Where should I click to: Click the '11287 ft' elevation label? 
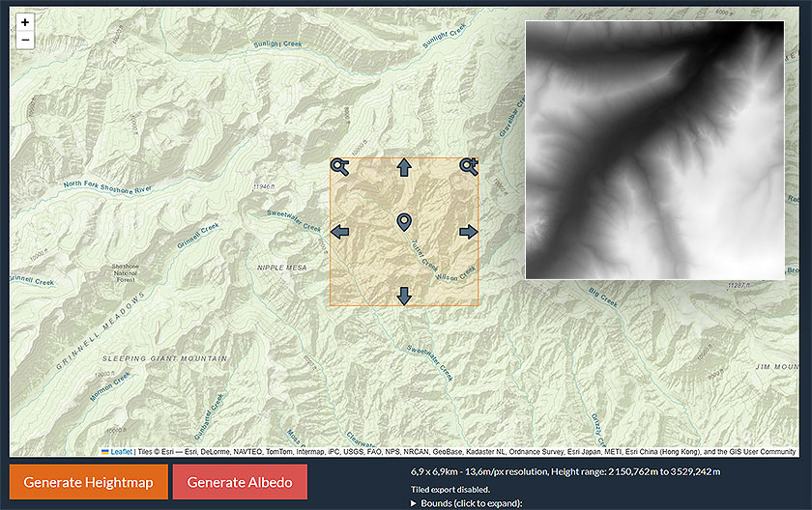click(x=739, y=286)
